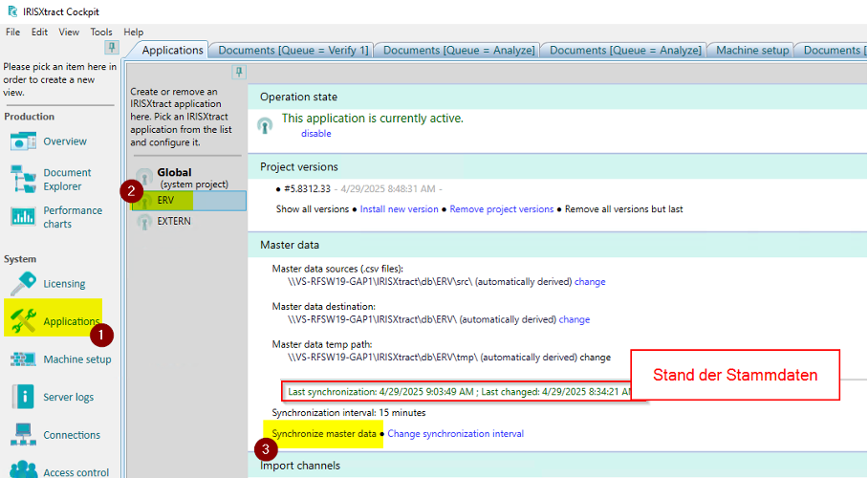This screenshot has width=868, height=478.
Task: Click project version #5.8312.33 entry
Action: coord(307,189)
